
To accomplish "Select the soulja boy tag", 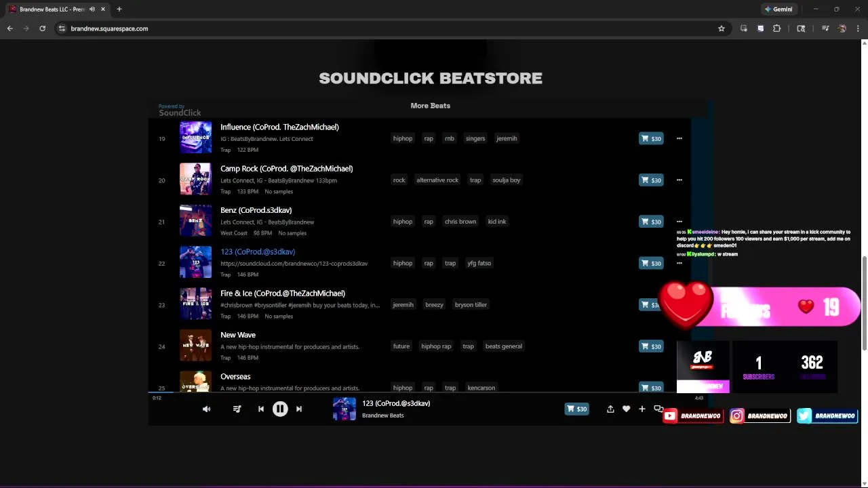I will click(x=507, y=180).
